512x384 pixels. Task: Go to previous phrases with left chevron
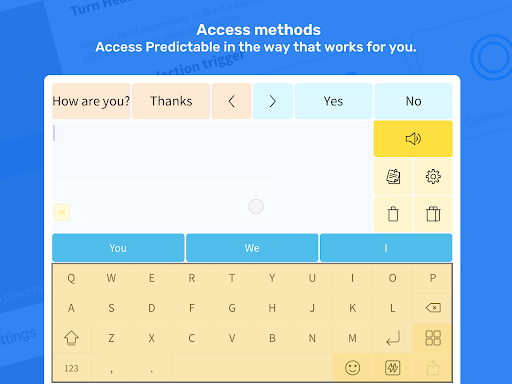click(232, 101)
